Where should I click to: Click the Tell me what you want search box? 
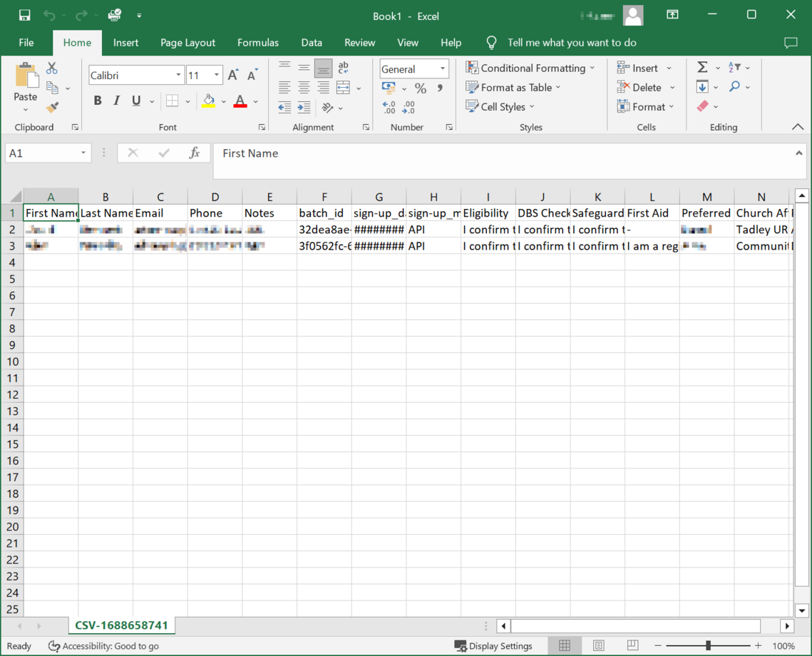(572, 43)
